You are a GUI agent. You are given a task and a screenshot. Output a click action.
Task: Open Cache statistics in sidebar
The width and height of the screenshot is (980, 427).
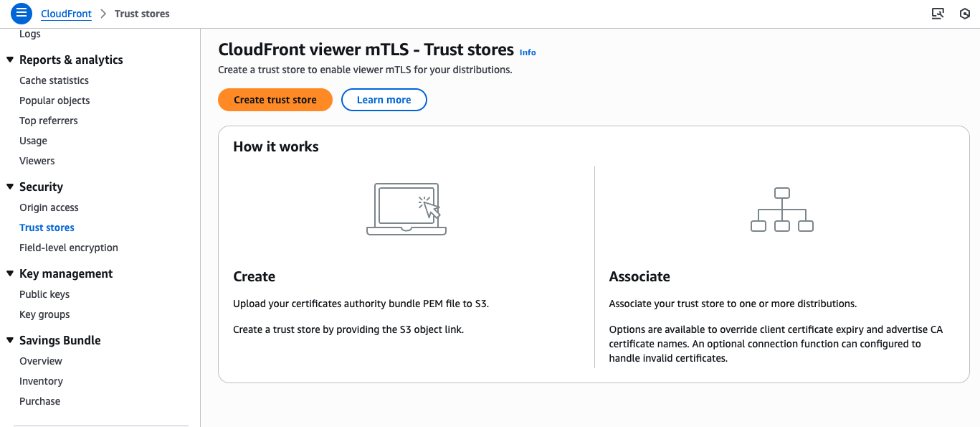point(54,80)
